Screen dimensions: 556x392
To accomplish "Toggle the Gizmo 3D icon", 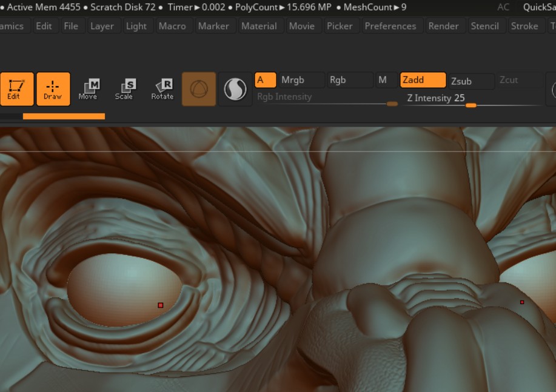I will (x=199, y=89).
